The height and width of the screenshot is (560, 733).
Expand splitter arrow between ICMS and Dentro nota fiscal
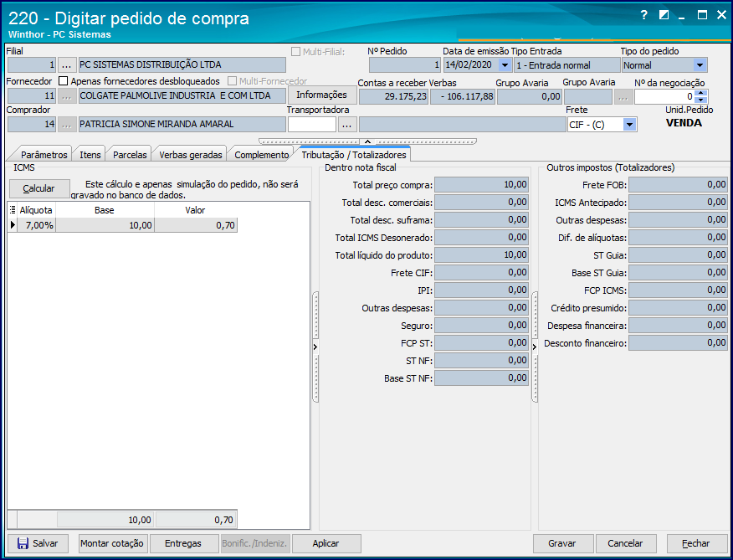pyautogui.click(x=315, y=347)
